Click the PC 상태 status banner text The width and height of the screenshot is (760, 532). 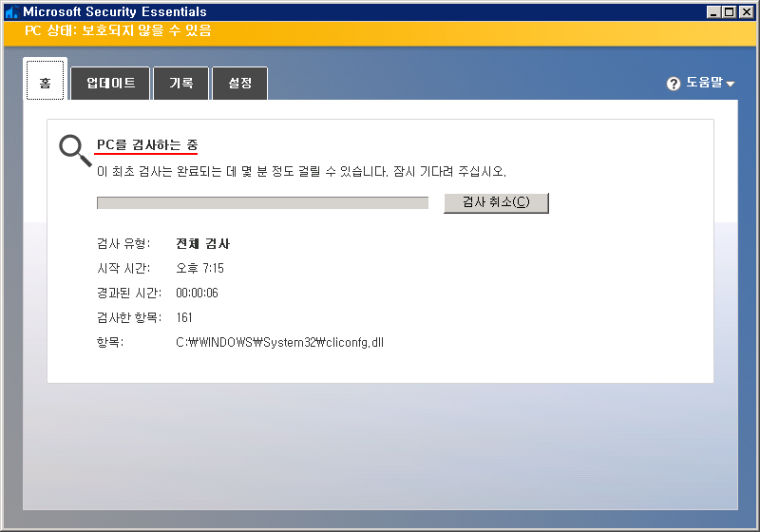118,30
